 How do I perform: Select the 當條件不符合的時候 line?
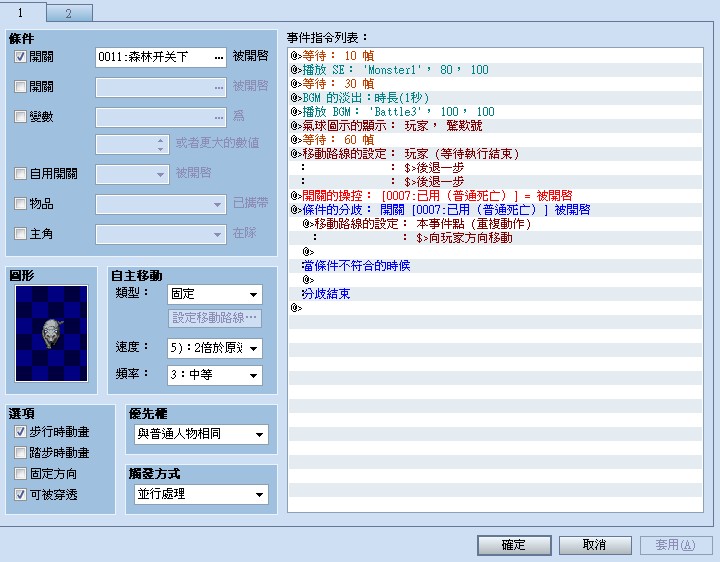495,266
